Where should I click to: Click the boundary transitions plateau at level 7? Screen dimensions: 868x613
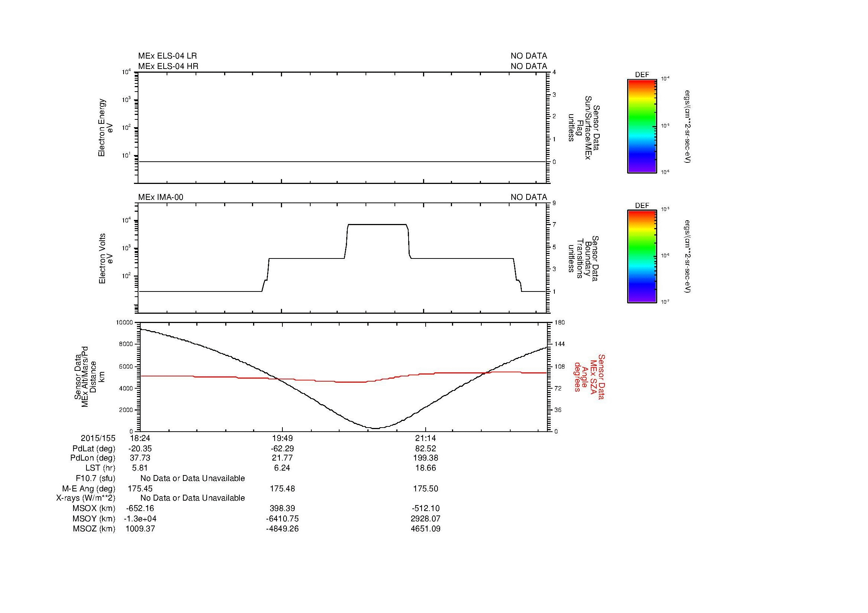tap(377, 224)
